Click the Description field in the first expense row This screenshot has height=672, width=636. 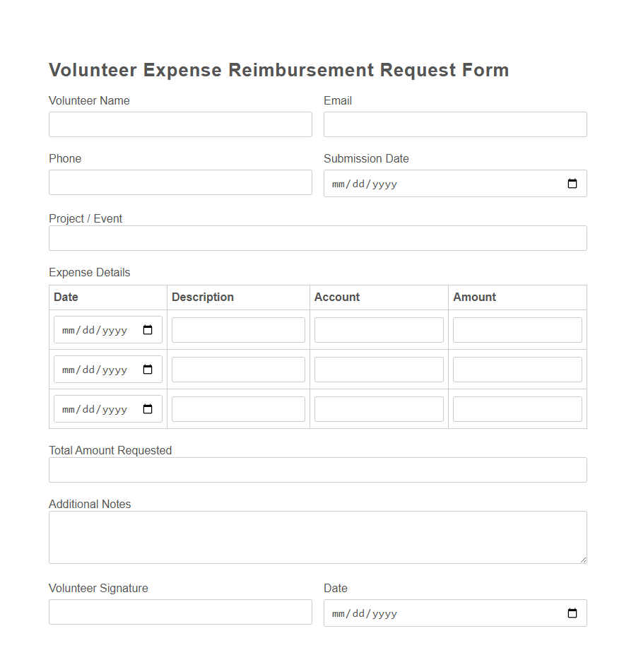pyautogui.click(x=237, y=329)
